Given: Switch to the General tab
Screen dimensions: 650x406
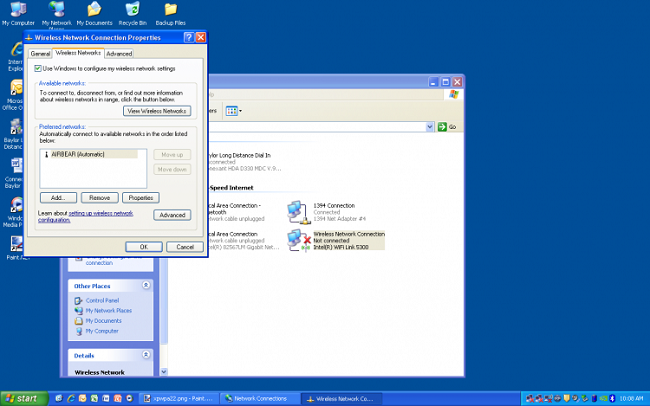Looking at the screenshot, I should 40,53.
